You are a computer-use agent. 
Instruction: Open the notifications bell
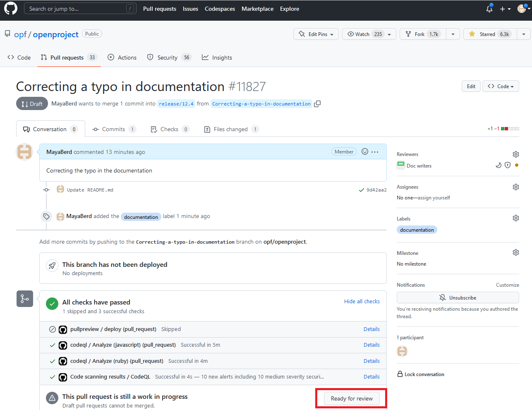(x=489, y=9)
